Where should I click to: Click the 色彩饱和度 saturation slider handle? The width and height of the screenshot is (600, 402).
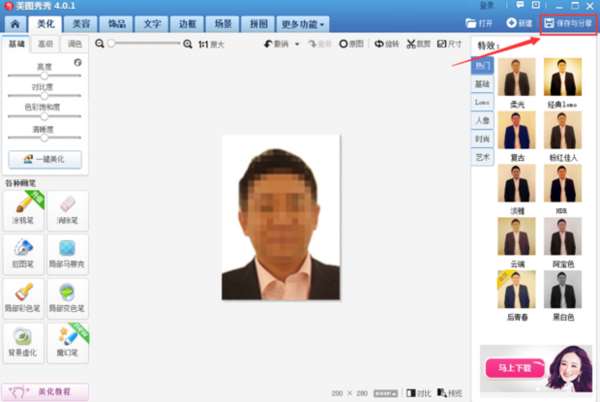[x=44, y=116]
